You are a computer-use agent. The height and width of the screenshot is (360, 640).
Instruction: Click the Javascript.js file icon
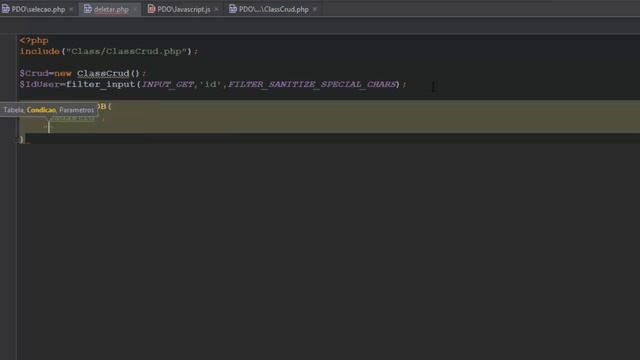[151, 9]
